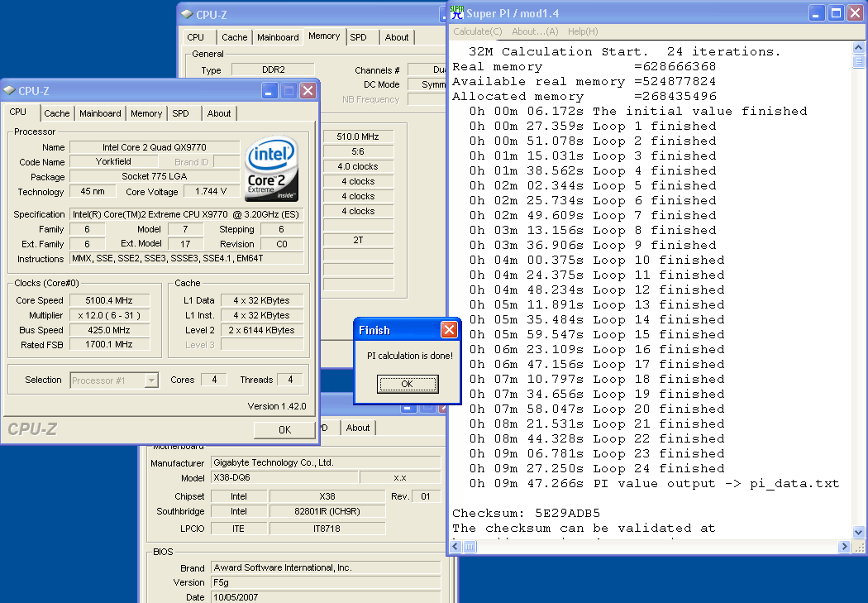
Task: Minimize the front CPU-Z window
Action: [269, 91]
